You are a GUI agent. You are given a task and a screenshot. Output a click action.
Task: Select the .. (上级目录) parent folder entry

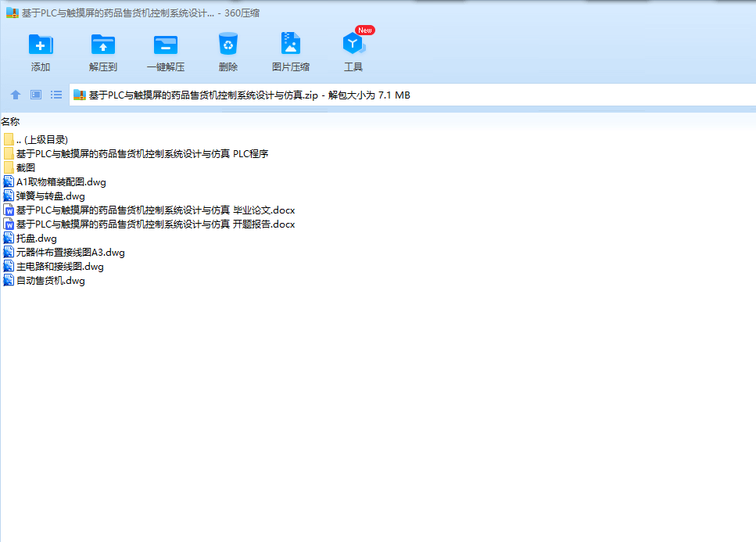(x=36, y=140)
